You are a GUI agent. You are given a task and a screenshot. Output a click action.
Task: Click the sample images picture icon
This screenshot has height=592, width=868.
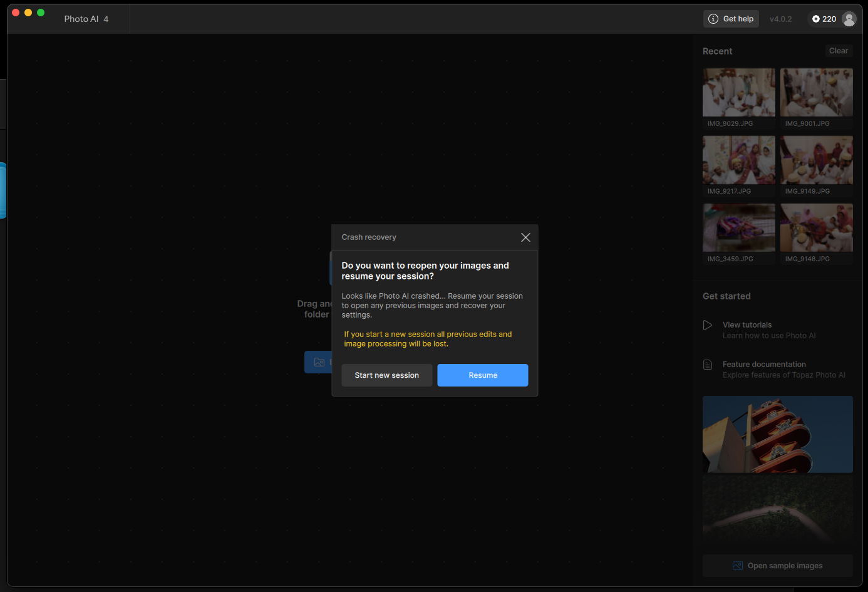coord(738,566)
